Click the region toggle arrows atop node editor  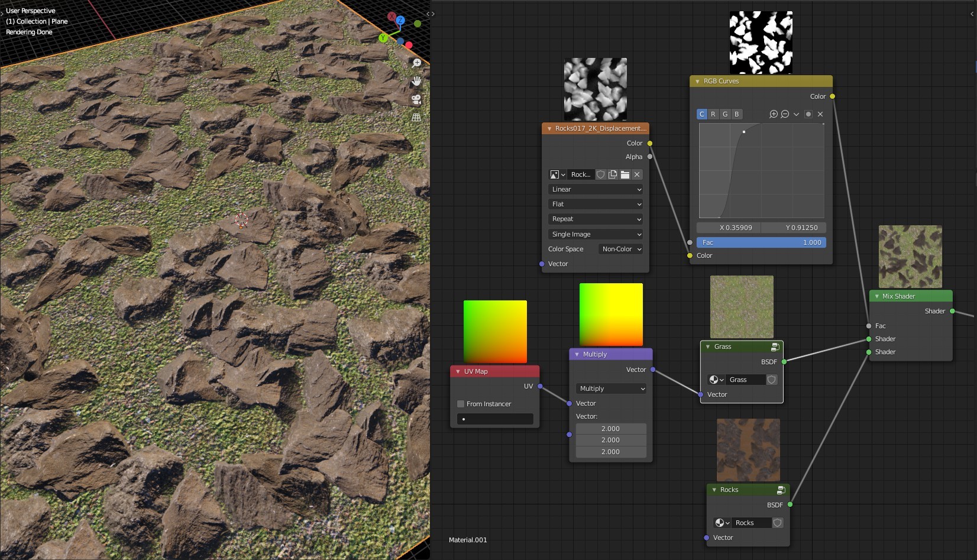tap(431, 14)
